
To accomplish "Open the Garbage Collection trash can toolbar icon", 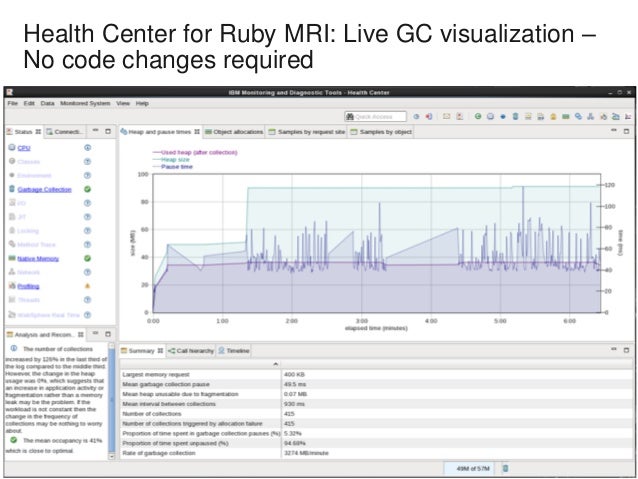I will coord(515,116).
